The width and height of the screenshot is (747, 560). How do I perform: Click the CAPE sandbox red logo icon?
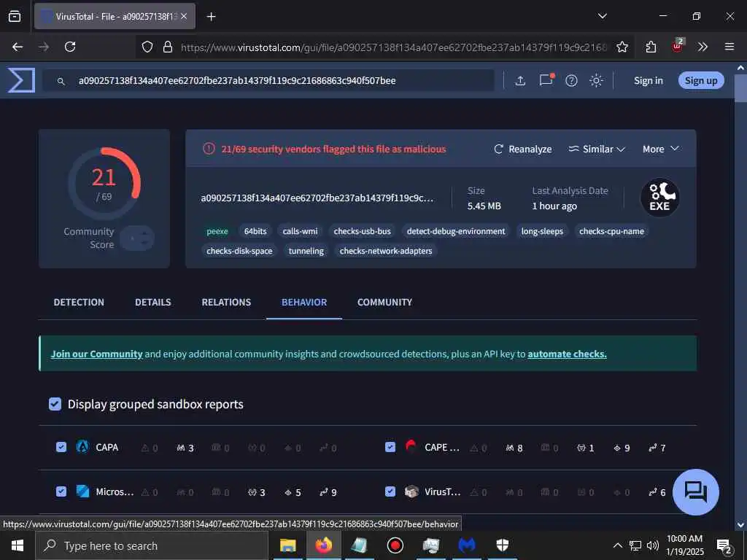click(x=411, y=446)
